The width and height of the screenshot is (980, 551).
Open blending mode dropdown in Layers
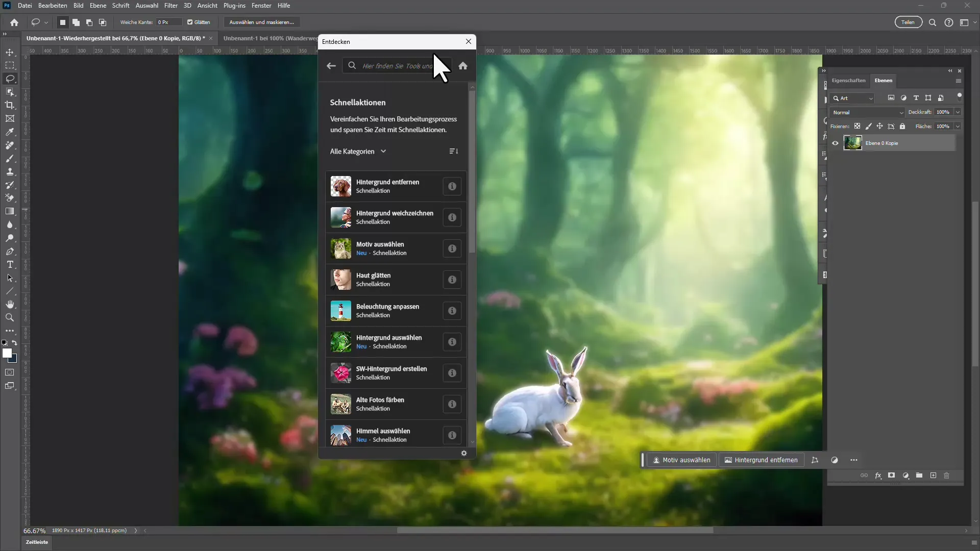point(868,112)
